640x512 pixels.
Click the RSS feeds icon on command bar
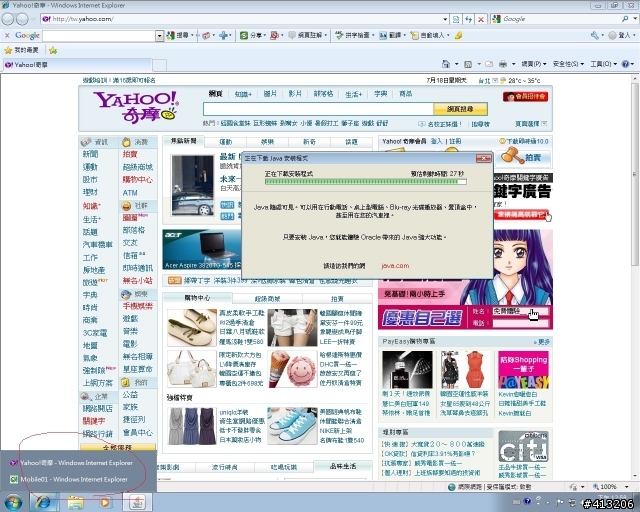coord(468,64)
